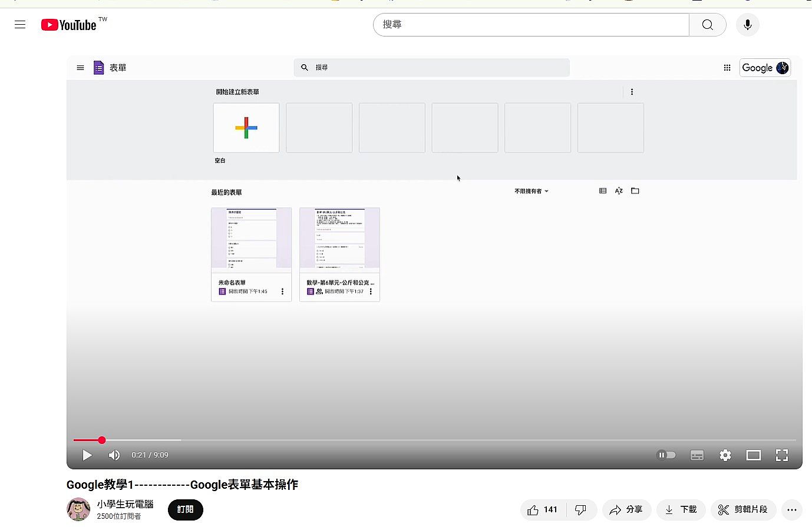Open the 剪輯片段 clip option
812x527 pixels.
742,510
